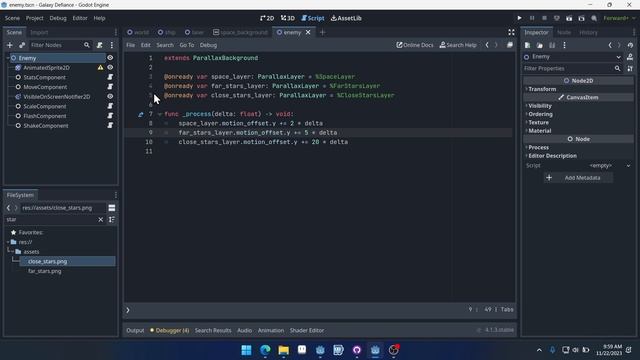The width and height of the screenshot is (640, 360).
Task: Open Inspector extra options three-dot menu
Action: (564, 45)
